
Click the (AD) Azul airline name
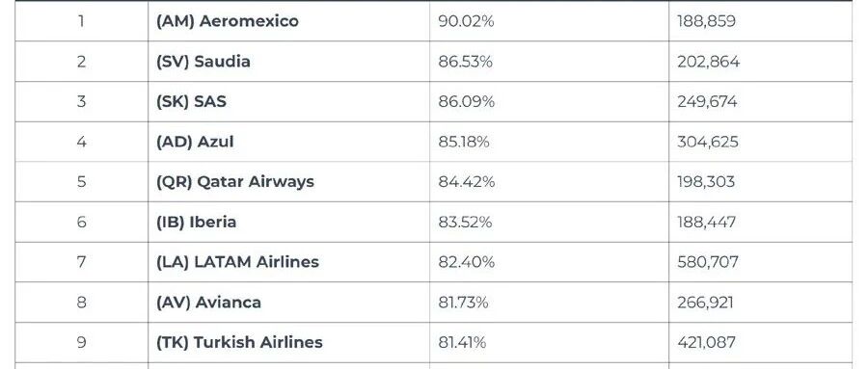click(x=195, y=142)
